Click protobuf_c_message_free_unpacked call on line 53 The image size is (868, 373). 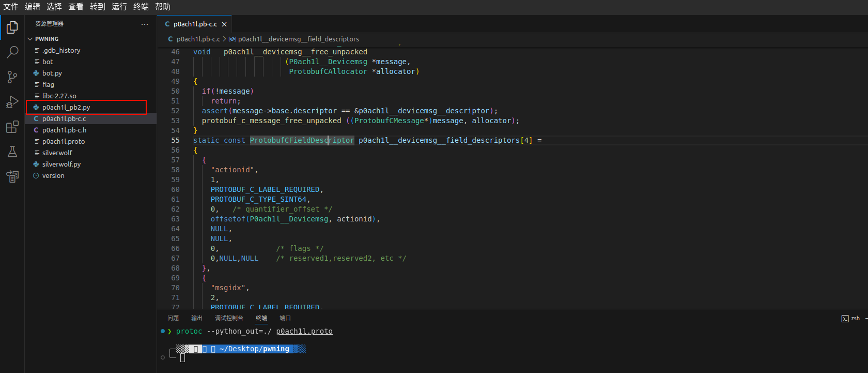(272, 121)
